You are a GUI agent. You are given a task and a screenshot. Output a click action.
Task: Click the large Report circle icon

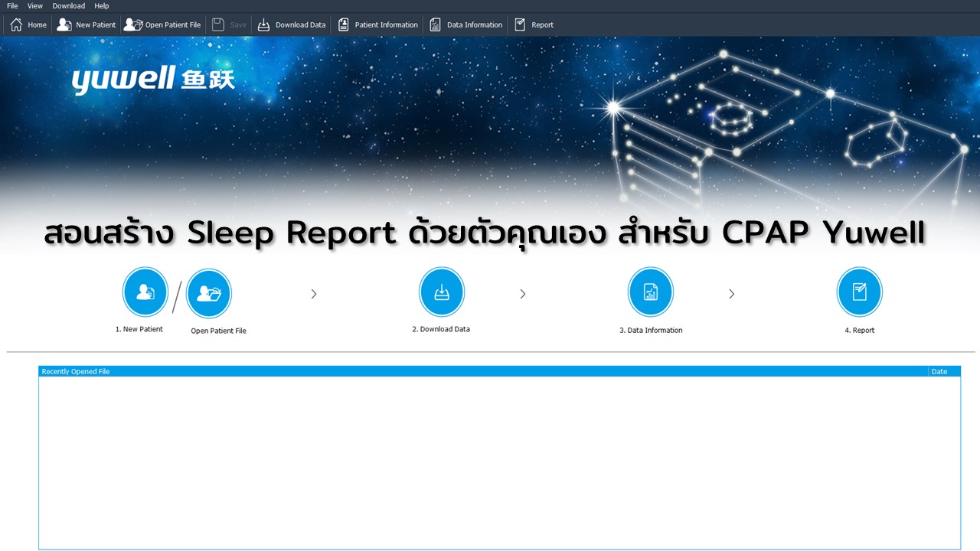point(859,292)
